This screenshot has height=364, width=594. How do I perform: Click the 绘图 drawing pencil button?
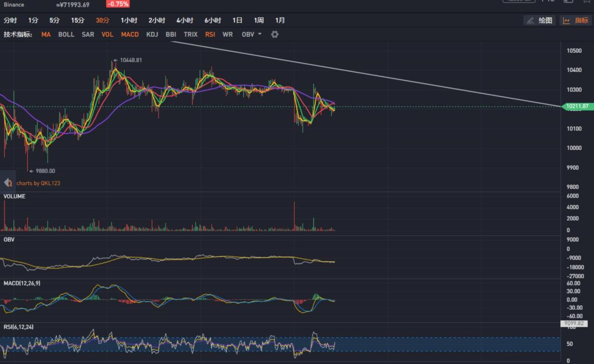(x=540, y=20)
